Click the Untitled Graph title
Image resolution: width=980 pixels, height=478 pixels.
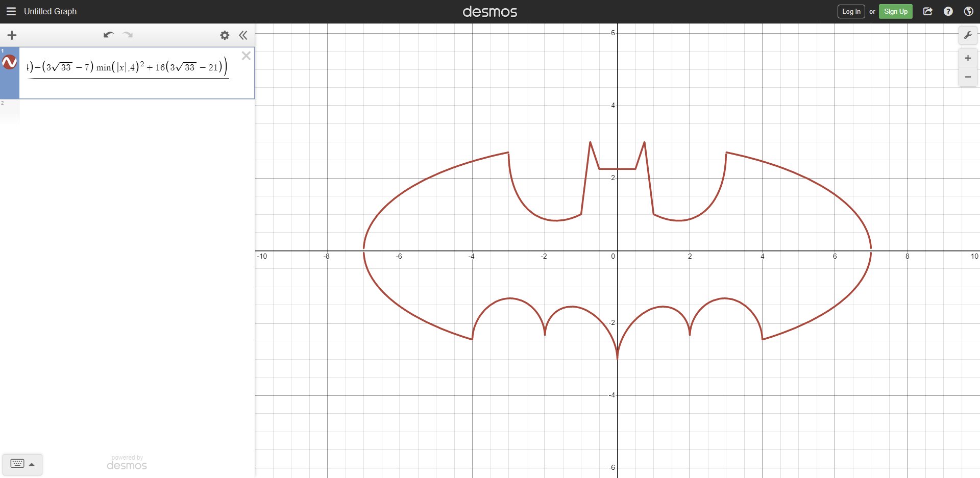pos(50,11)
